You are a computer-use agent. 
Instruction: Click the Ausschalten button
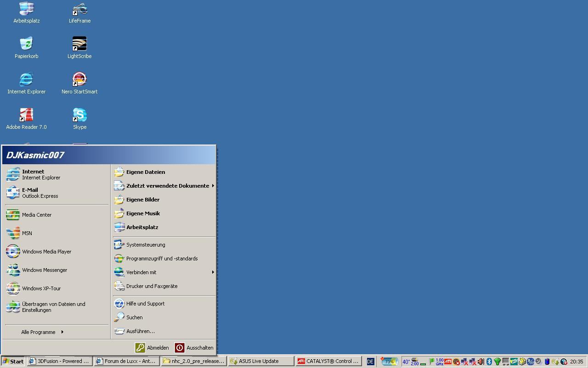194,348
